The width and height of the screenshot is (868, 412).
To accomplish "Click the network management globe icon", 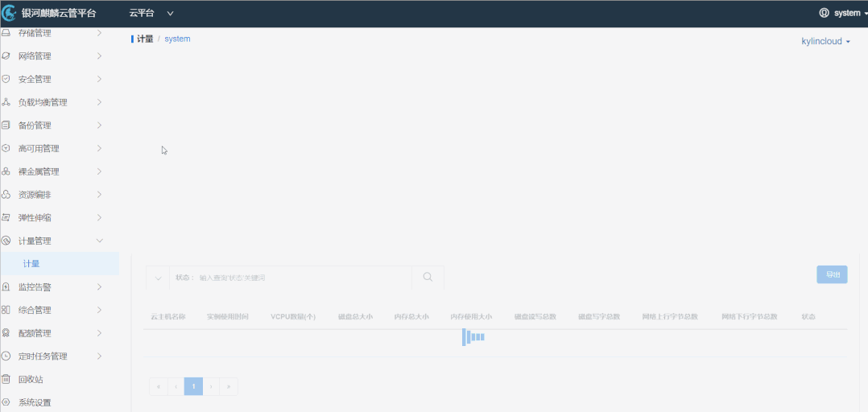I will pos(6,56).
